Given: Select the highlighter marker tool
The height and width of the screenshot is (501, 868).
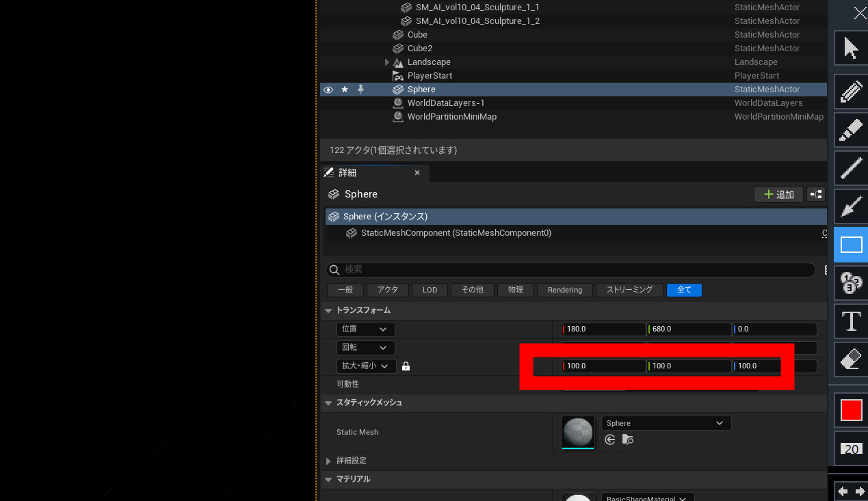Looking at the screenshot, I should pyautogui.click(x=850, y=130).
